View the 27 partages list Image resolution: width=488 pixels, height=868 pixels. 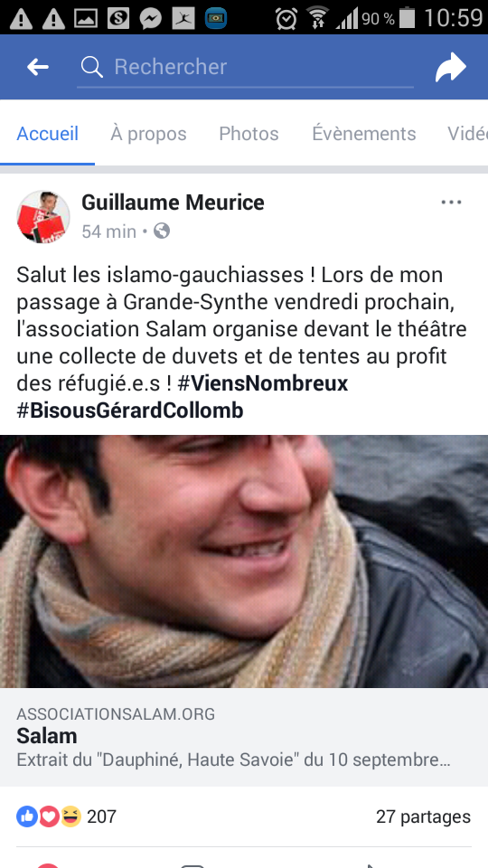[x=423, y=816]
